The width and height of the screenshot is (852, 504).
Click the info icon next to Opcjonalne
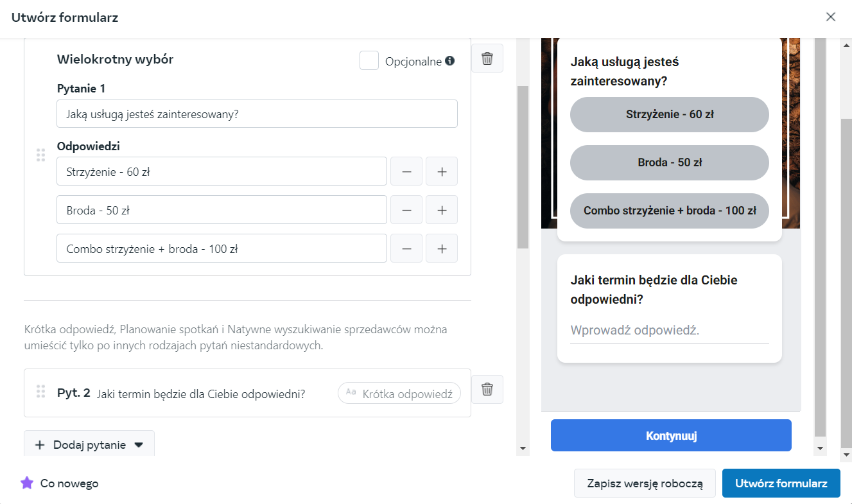click(449, 61)
